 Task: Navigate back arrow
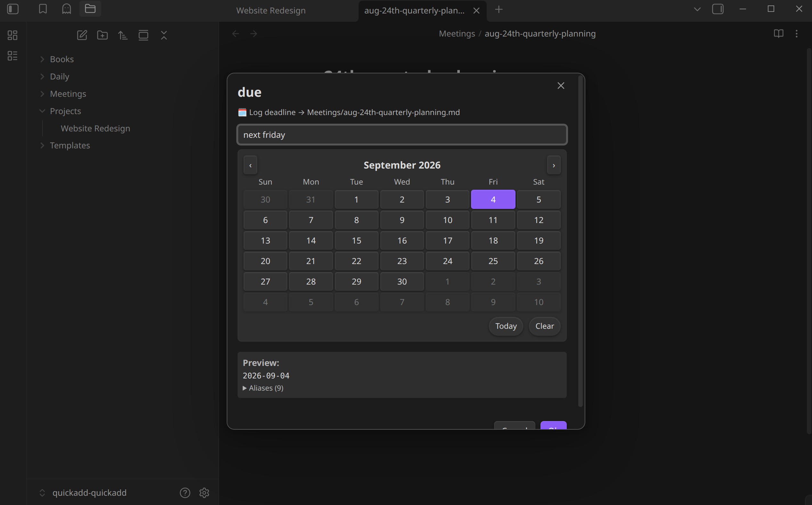(x=236, y=34)
